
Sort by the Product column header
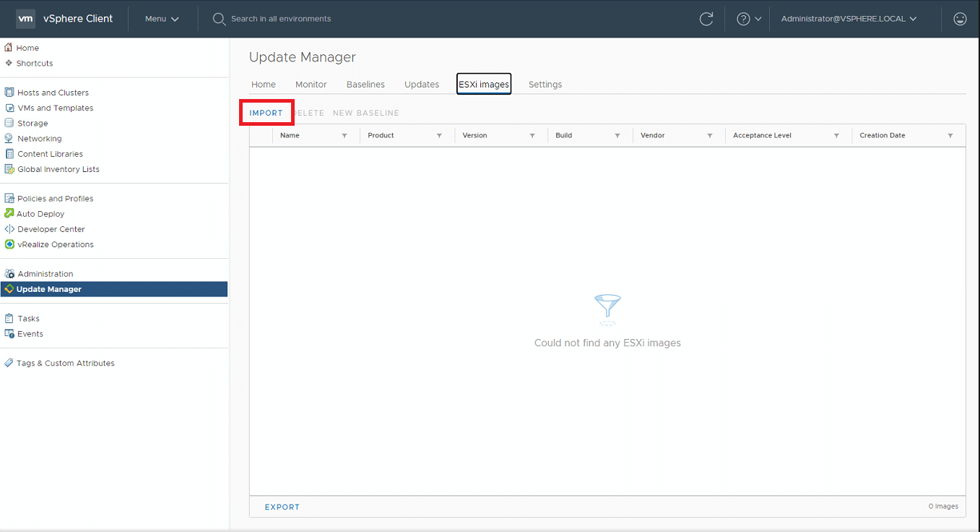point(381,135)
